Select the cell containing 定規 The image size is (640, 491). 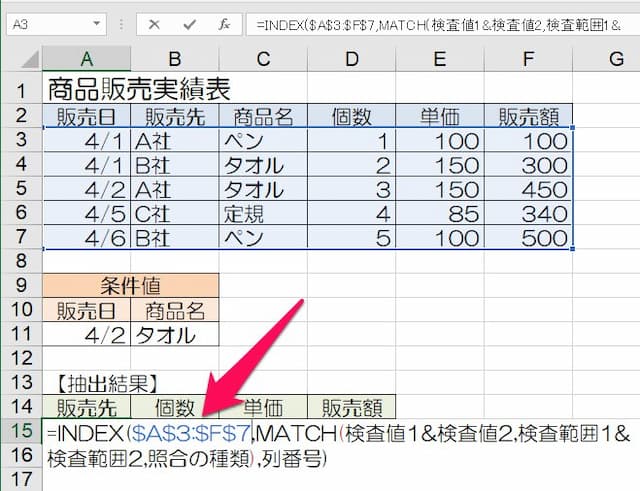coord(264,212)
